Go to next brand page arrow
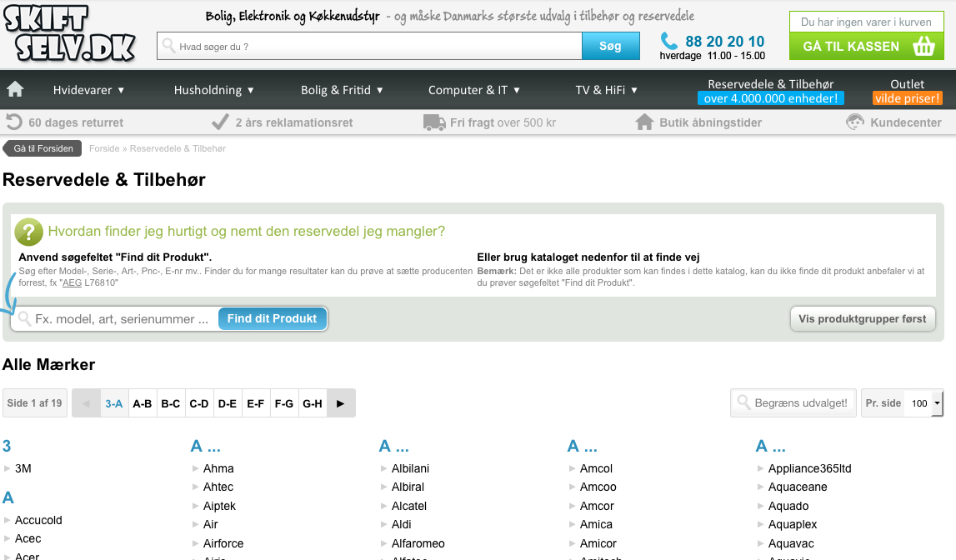Screen dimensions: 956x560 coord(340,403)
